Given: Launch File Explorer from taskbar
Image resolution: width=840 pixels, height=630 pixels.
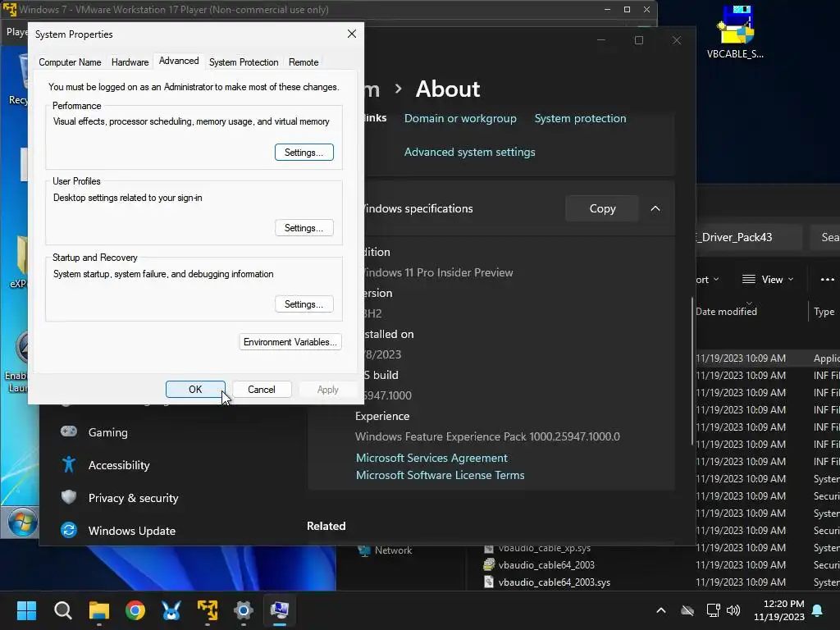Looking at the screenshot, I should point(99,610).
